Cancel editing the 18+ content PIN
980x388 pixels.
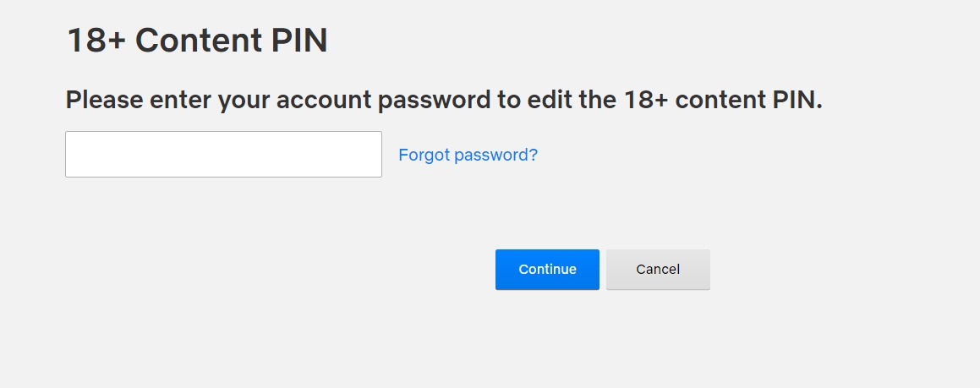click(658, 270)
